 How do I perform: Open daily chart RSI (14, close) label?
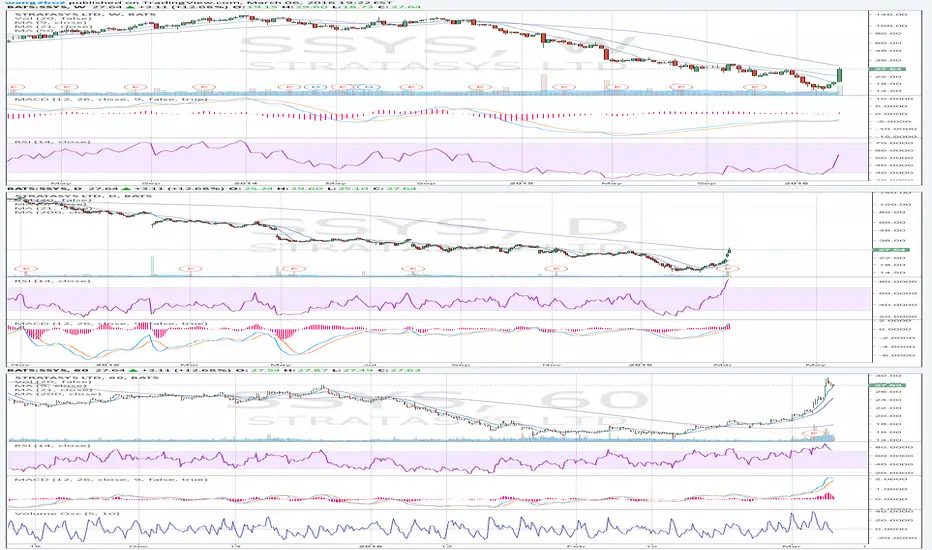(x=52, y=280)
